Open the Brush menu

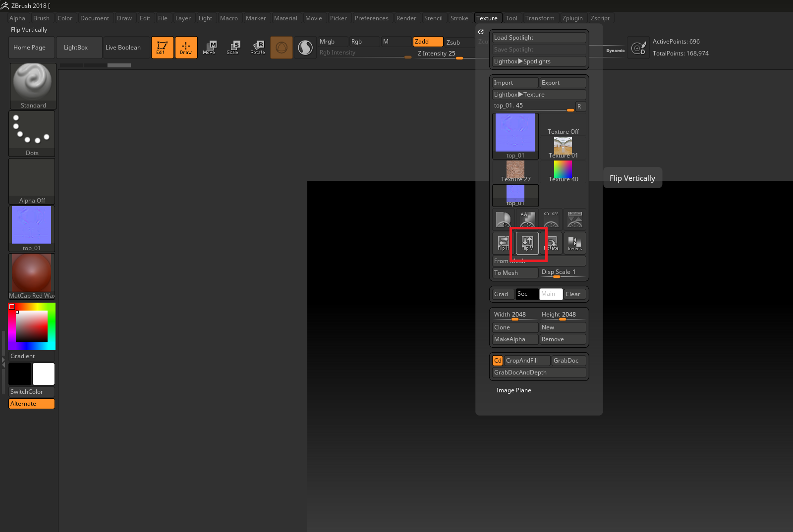pyautogui.click(x=42, y=18)
